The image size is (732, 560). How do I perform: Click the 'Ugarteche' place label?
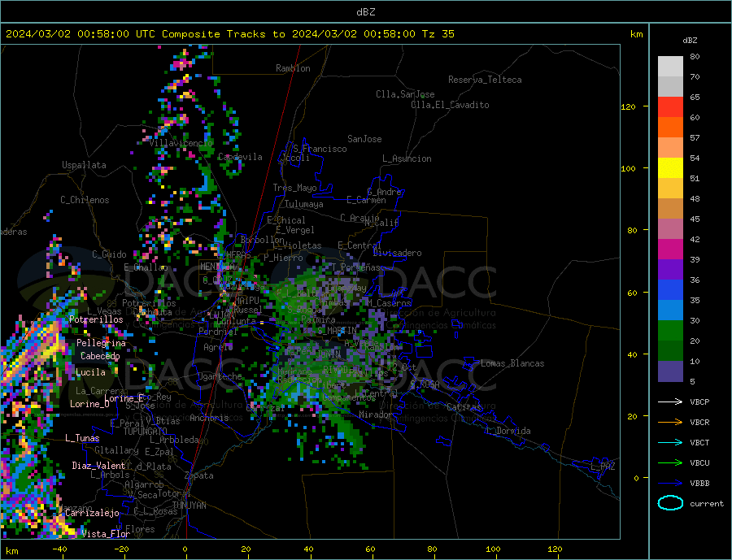[220, 376]
